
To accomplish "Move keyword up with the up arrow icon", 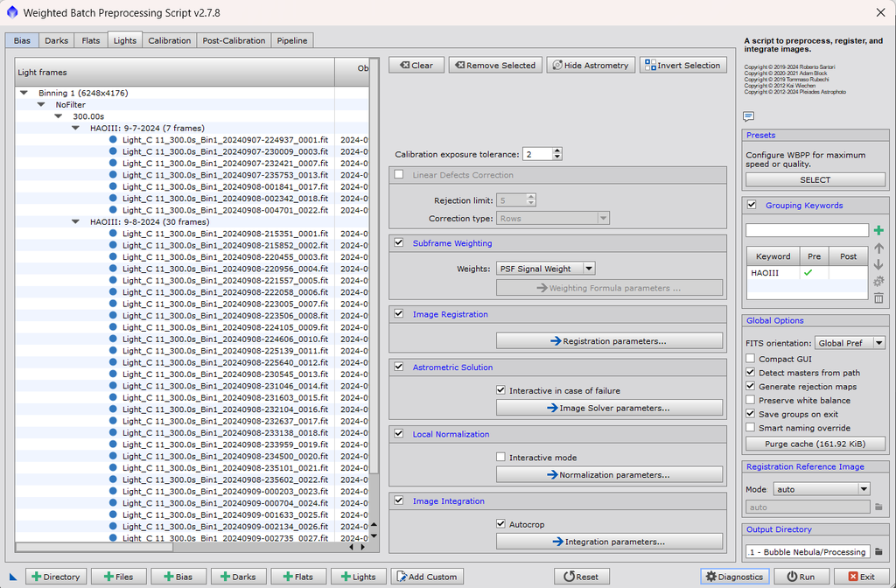I will click(878, 248).
